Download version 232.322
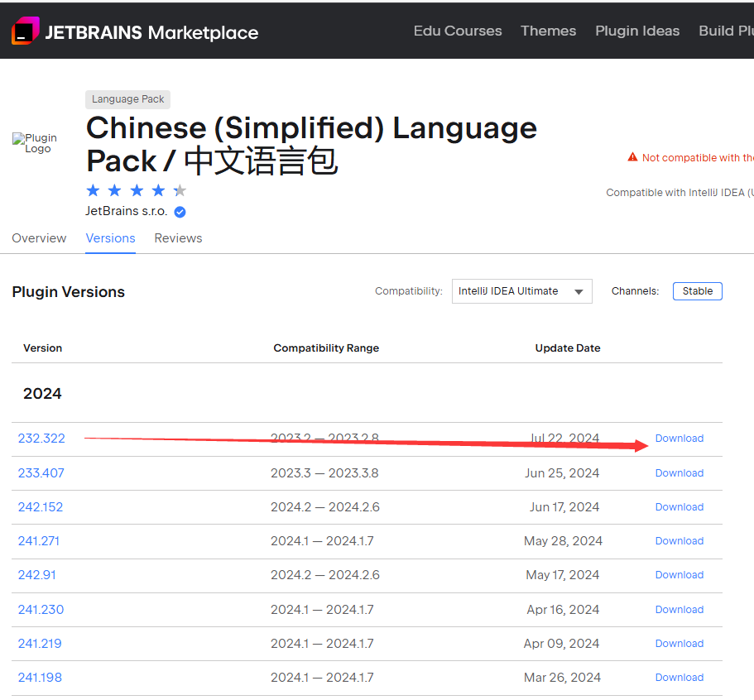 click(x=679, y=439)
